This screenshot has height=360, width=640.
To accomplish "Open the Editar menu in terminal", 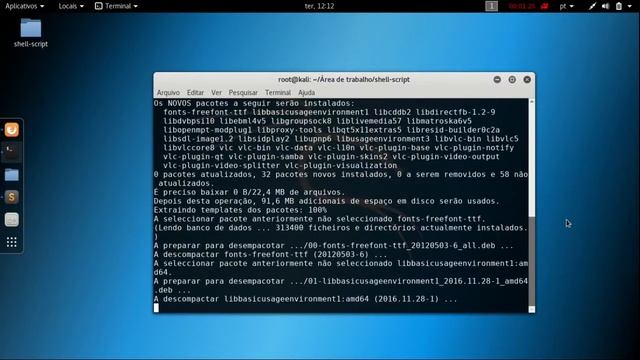I will click(195, 93).
